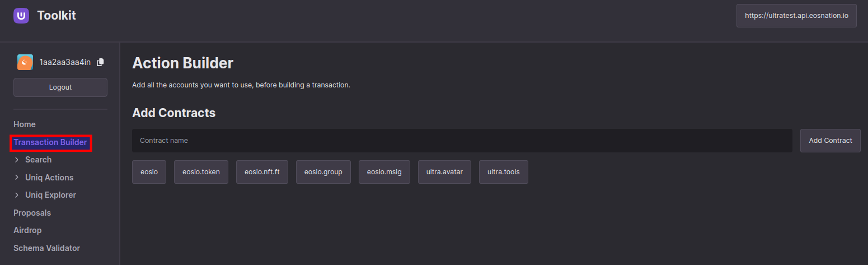
Task: Select the eosio.token contract
Action: pos(201,172)
